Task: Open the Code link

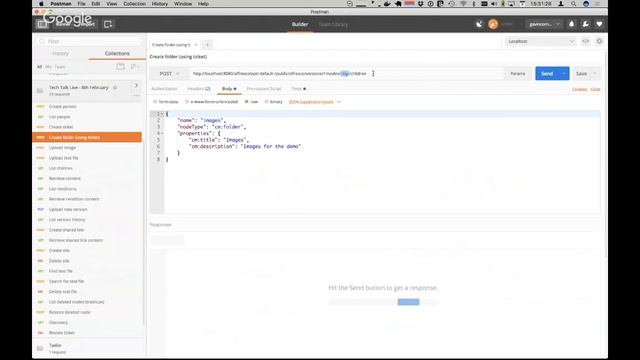Action: (595, 89)
